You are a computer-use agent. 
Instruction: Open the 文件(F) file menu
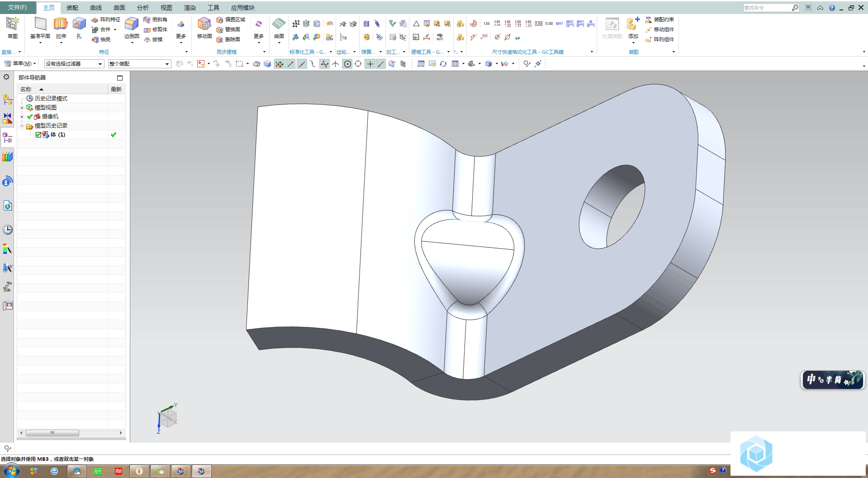[17, 8]
